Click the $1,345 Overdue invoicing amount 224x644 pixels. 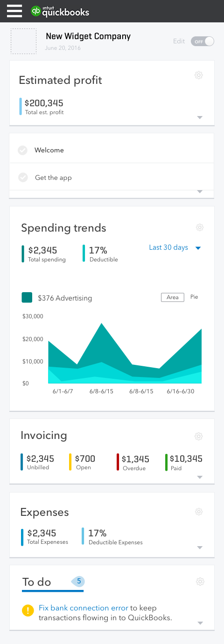click(135, 459)
